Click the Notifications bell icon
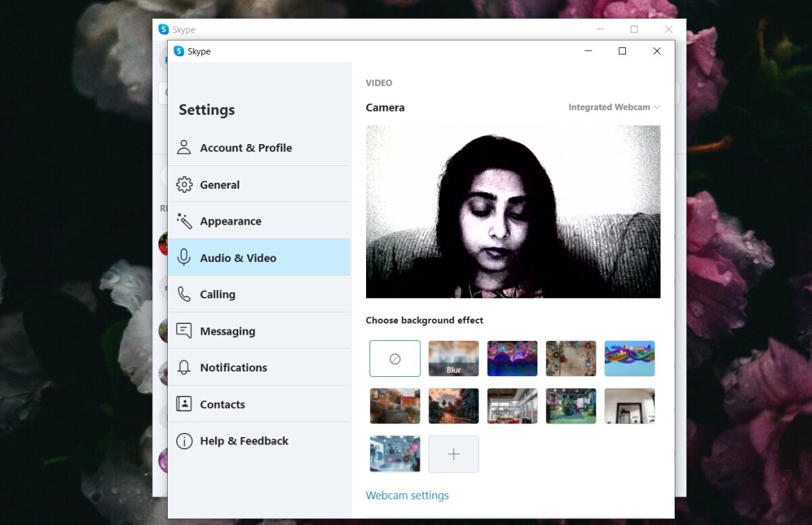 tap(184, 367)
